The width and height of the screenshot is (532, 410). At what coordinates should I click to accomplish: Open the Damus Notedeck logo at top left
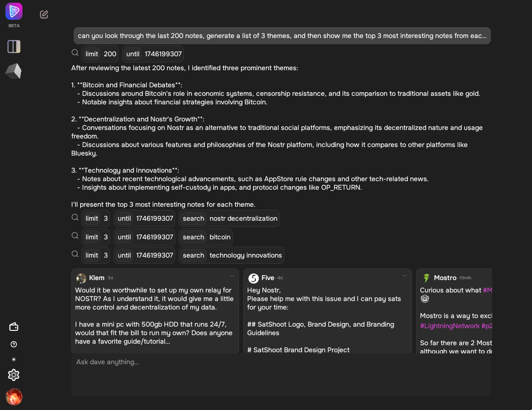(x=14, y=11)
